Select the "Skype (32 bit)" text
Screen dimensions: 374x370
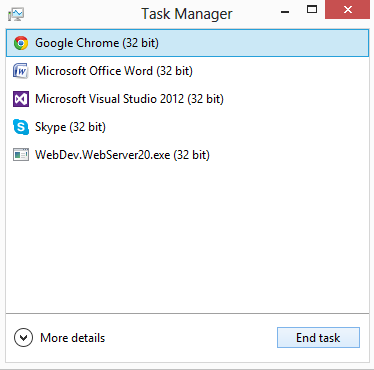tap(70, 127)
